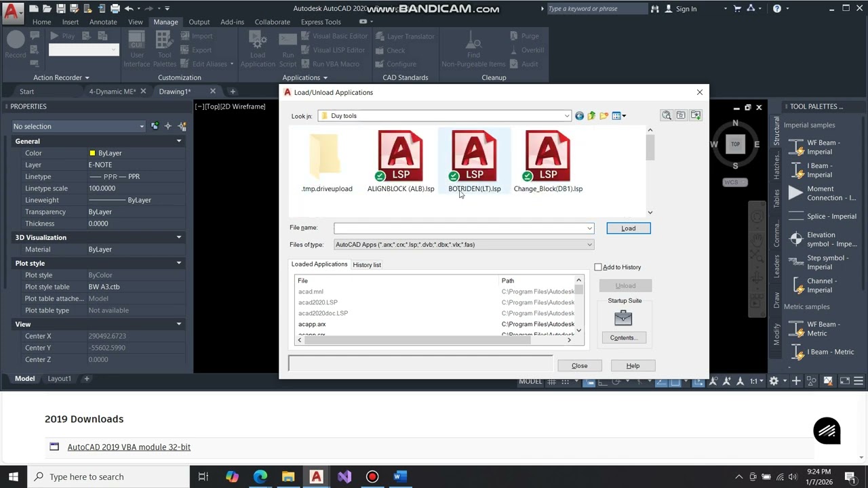Select WF Beam - Imperial tool
The height and width of the screenshot is (488, 868).
click(821, 147)
